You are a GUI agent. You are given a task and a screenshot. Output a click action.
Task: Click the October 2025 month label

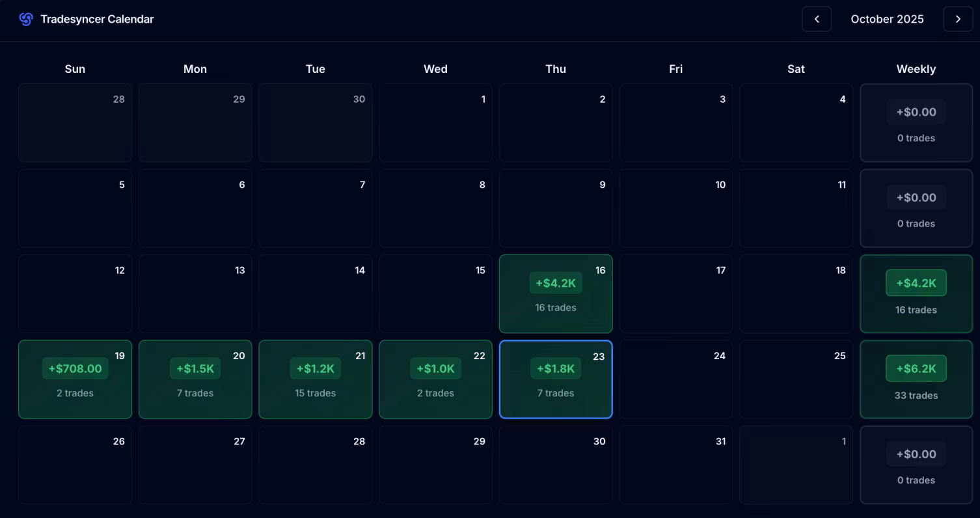point(887,20)
